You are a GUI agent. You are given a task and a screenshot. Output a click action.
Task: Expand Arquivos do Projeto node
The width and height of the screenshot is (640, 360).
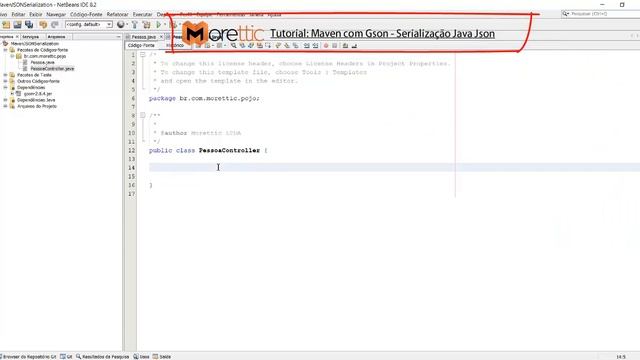click(5, 106)
